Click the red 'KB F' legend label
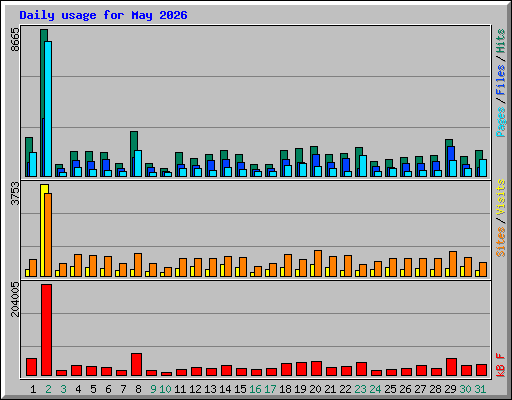This screenshot has height=400, width=512. point(500,365)
